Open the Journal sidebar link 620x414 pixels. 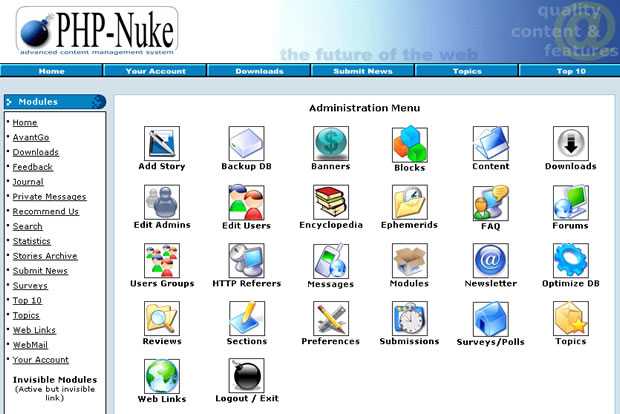click(28, 182)
